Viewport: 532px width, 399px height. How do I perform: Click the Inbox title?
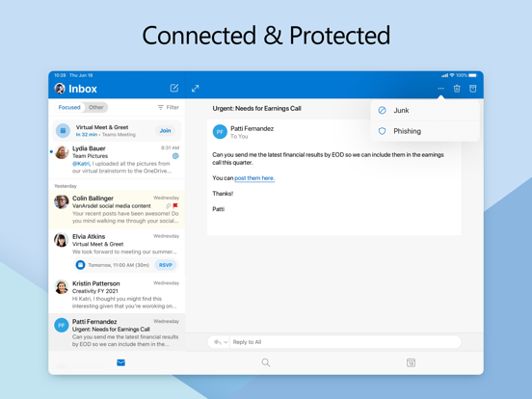(x=83, y=89)
